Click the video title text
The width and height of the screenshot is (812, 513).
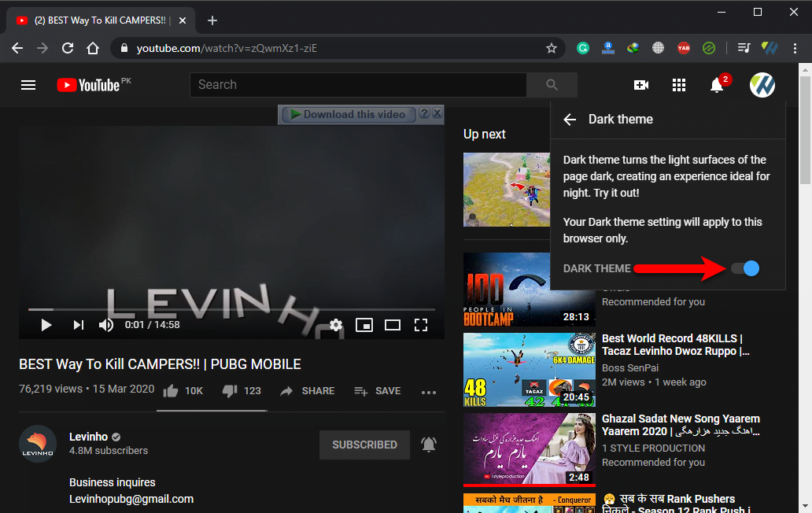pyautogui.click(x=160, y=364)
